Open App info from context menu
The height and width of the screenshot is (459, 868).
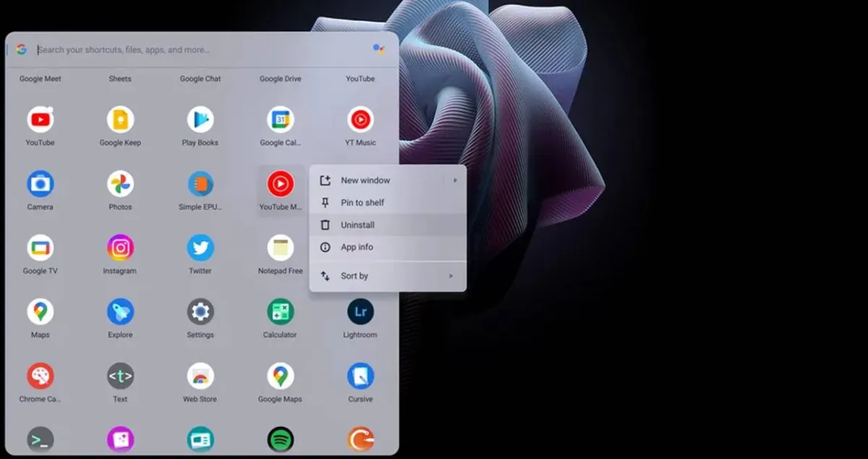[388, 247]
